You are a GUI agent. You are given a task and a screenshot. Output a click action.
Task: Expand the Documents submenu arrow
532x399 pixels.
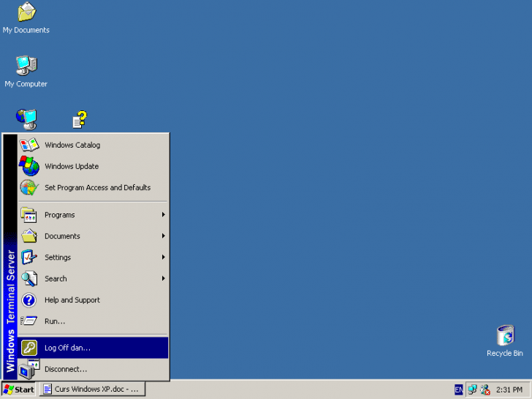[x=163, y=236]
